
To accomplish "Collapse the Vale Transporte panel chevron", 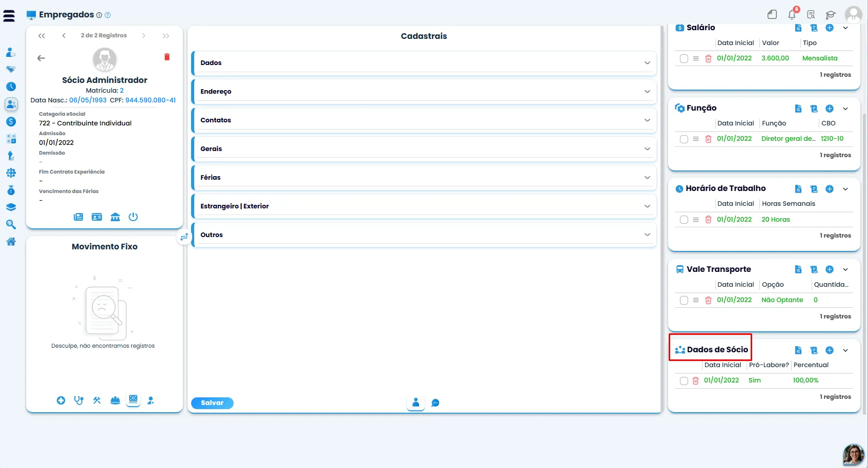I will pyautogui.click(x=845, y=269).
